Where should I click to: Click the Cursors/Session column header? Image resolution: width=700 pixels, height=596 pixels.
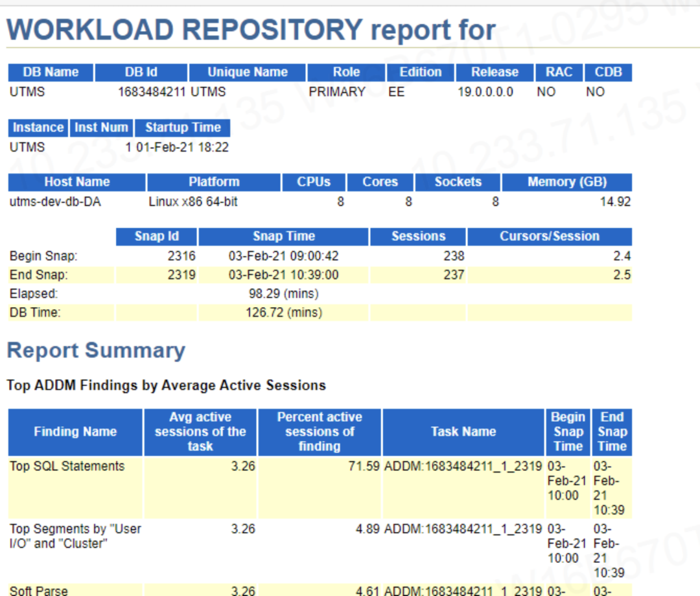(550, 236)
